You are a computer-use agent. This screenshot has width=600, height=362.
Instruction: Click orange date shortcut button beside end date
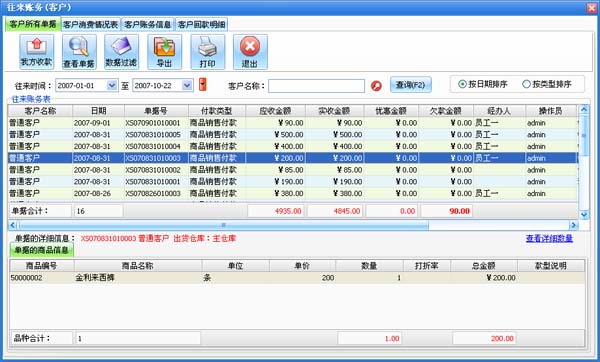tap(203, 85)
